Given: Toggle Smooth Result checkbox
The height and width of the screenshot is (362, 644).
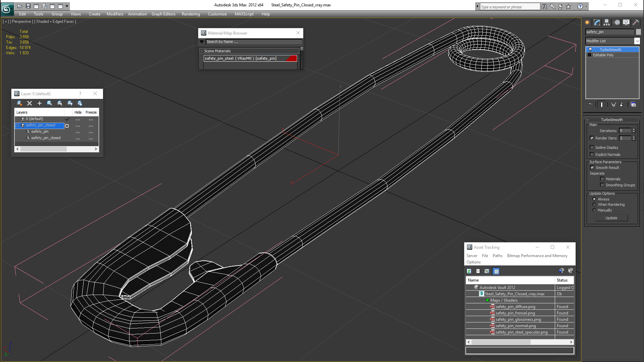Looking at the screenshot, I should tap(592, 168).
